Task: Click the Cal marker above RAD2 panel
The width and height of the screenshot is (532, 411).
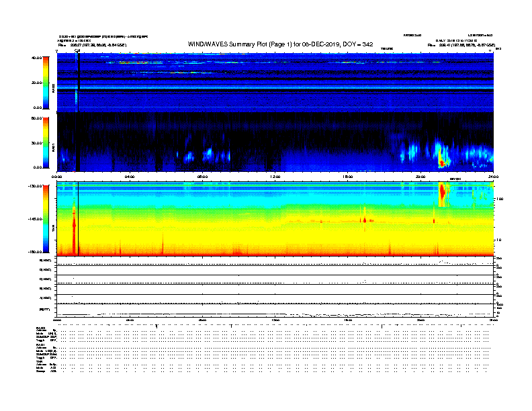Action: 77,51
